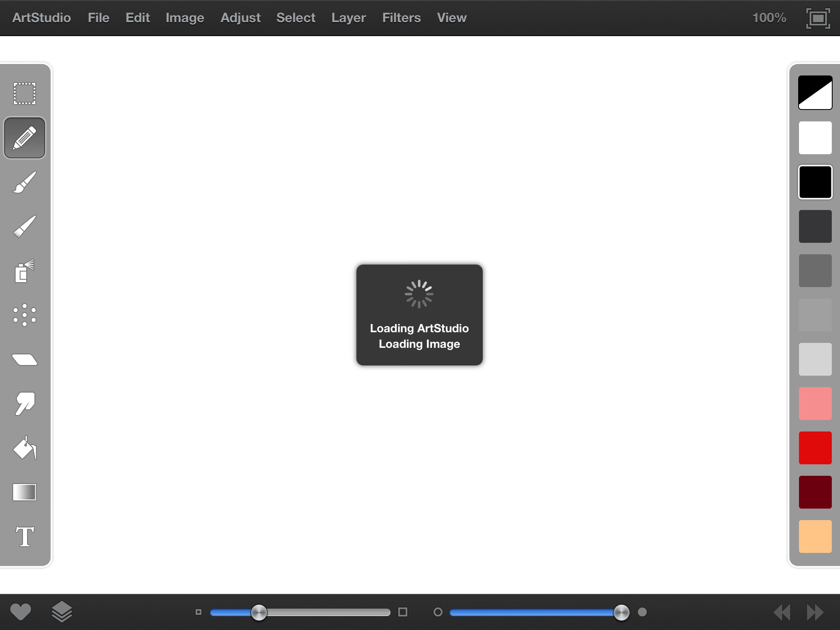840x630 pixels.
Task: Select the Eraser tool
Action: (x=25, y=360)
